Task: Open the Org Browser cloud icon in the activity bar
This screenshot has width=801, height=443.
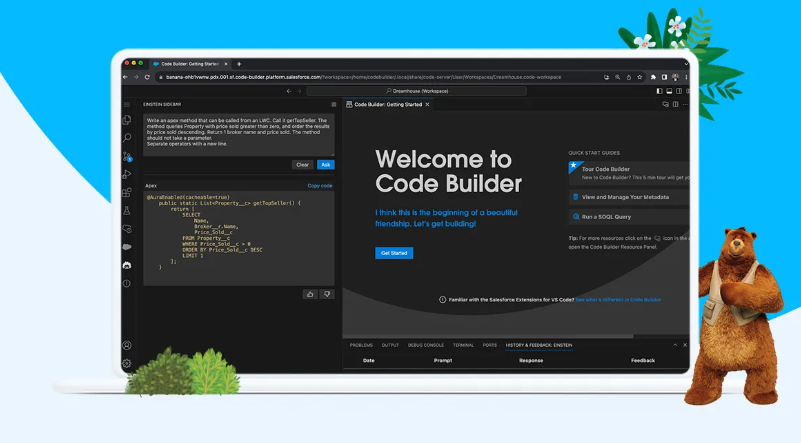Action: 127,229
